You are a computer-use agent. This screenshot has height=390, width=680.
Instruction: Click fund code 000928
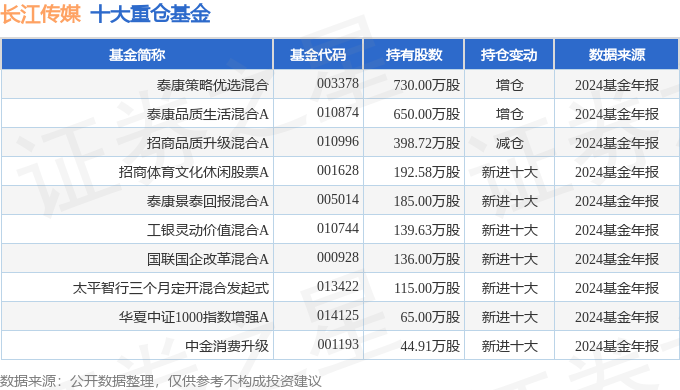[x=338, y=257]
